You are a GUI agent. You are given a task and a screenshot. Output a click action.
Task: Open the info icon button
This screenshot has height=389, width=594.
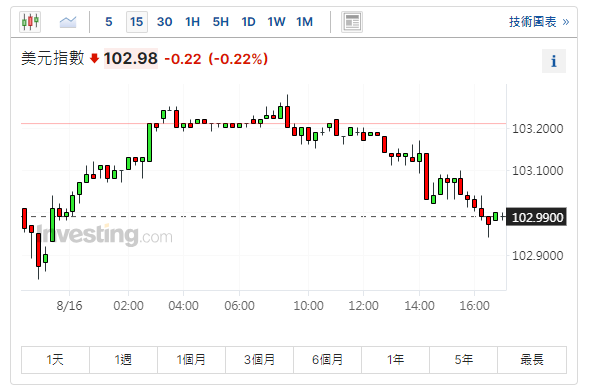pos(553,61)
